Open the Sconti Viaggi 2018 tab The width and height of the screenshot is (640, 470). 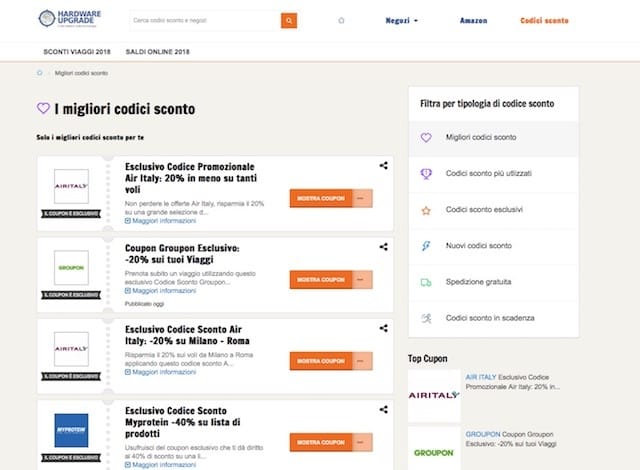coord(76,50)
